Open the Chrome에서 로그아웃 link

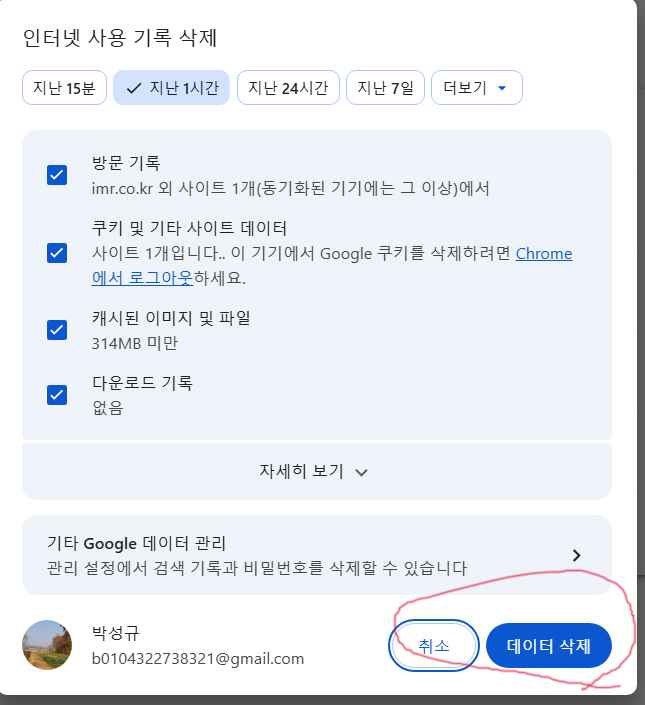[543, 254]
